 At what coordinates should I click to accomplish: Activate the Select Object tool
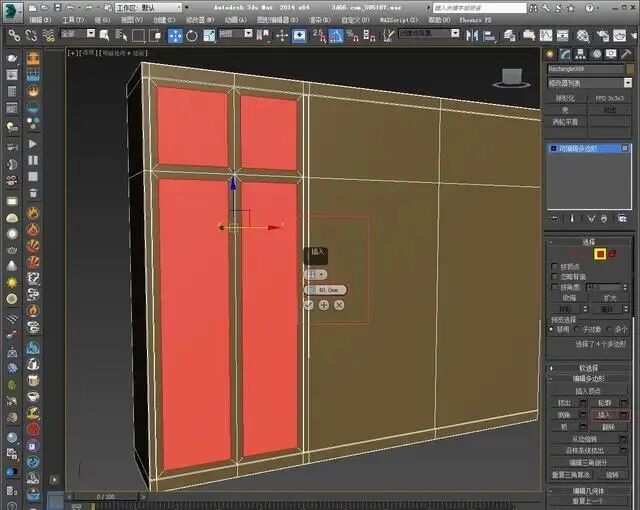[x=104, y=36]
